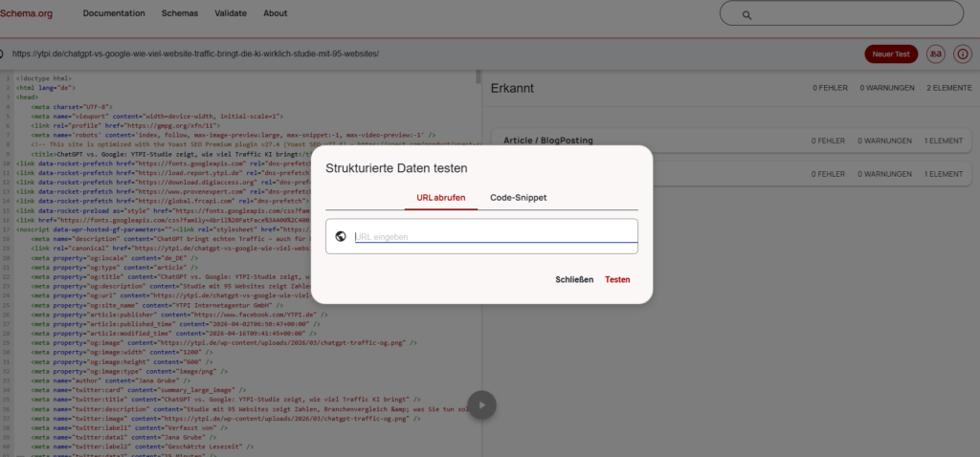Click the twitter:label2 Geschätzte Lesezeit line
The image size is (980, 457).
pos(143,447)
